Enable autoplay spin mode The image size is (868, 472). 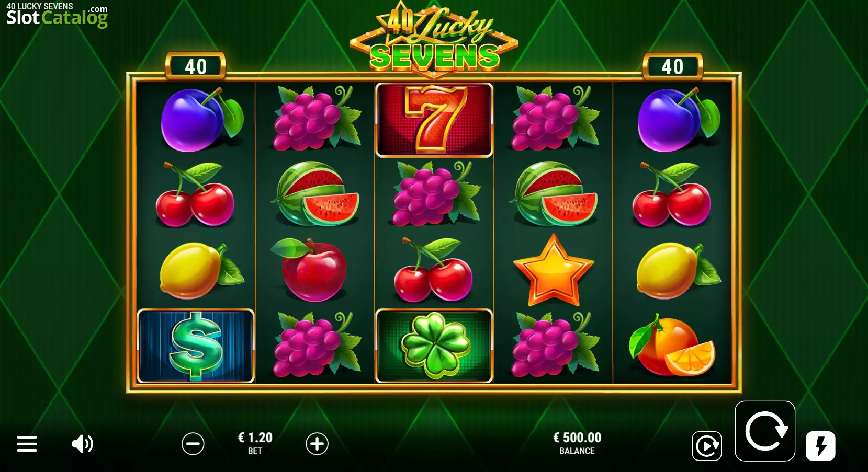707,446
